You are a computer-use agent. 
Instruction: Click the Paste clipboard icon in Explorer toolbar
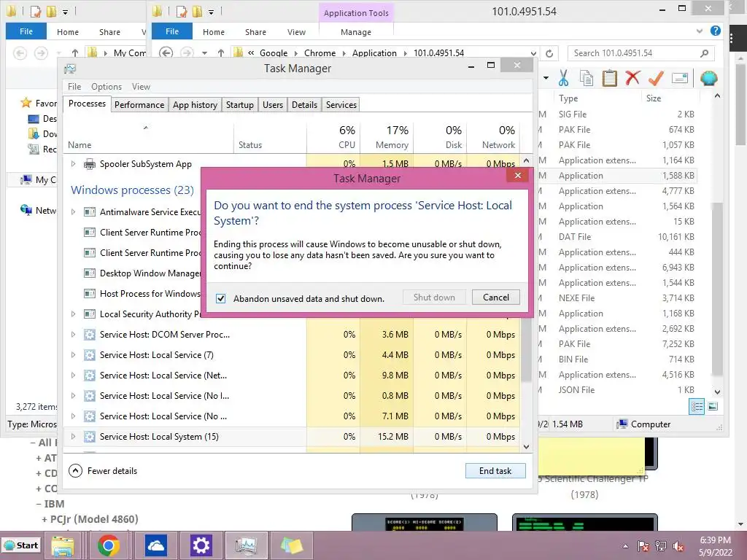[609, 78]
